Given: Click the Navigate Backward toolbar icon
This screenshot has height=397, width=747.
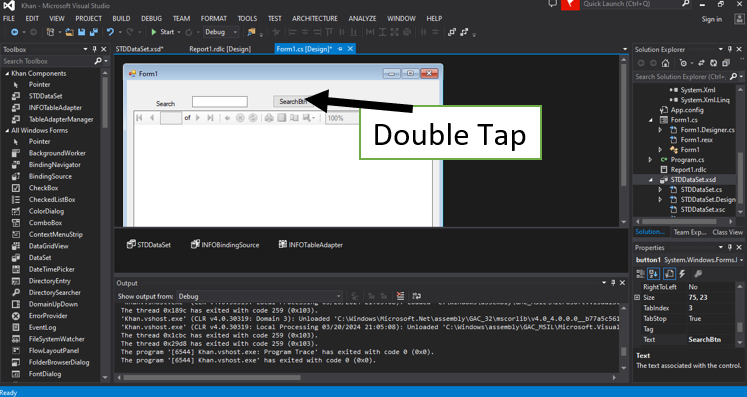Looking at the screenshot, I should [x=14, y=32].
